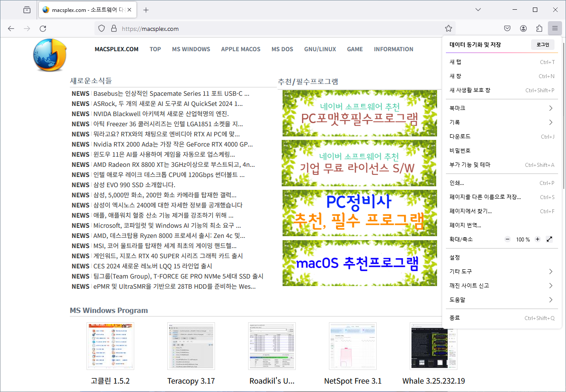Open Teracopy 3.17 text link
566x392 pixels.
tap(191, 381)
